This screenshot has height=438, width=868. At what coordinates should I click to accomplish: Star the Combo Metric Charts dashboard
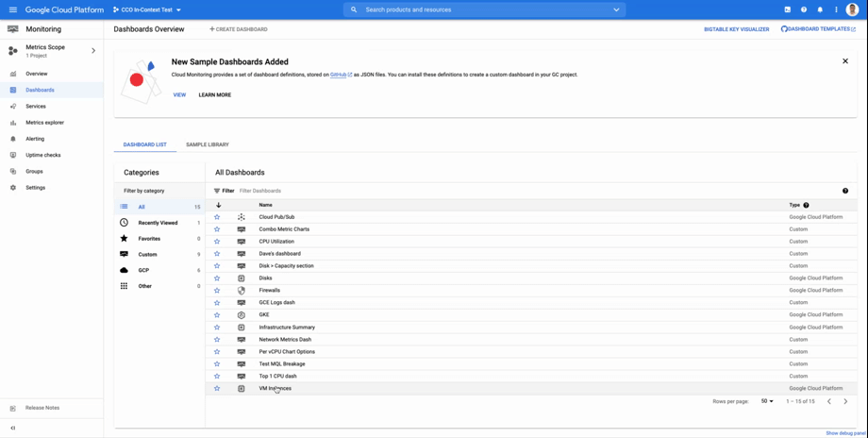[x=217, y=229]
